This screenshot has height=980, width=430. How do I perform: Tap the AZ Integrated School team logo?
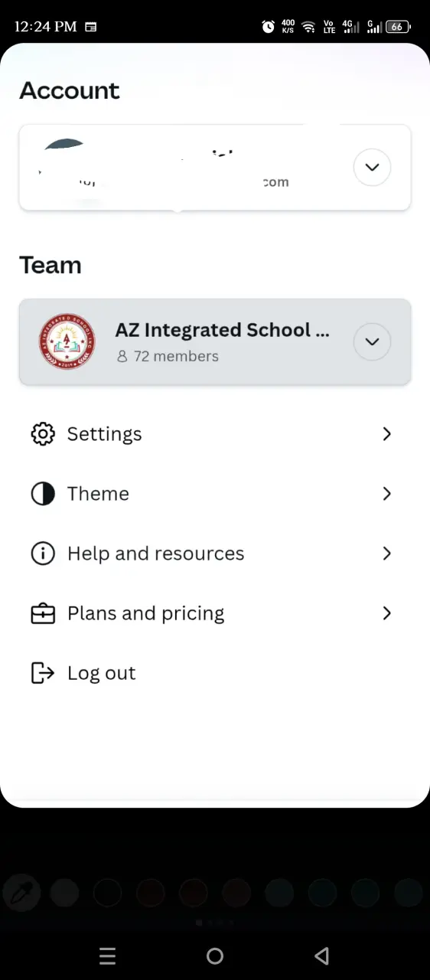pos(67,341)
